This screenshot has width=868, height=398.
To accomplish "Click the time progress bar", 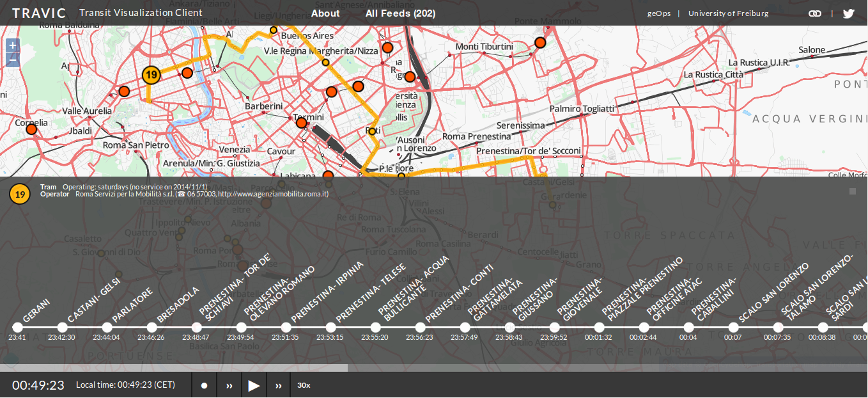I will point(434,368).
